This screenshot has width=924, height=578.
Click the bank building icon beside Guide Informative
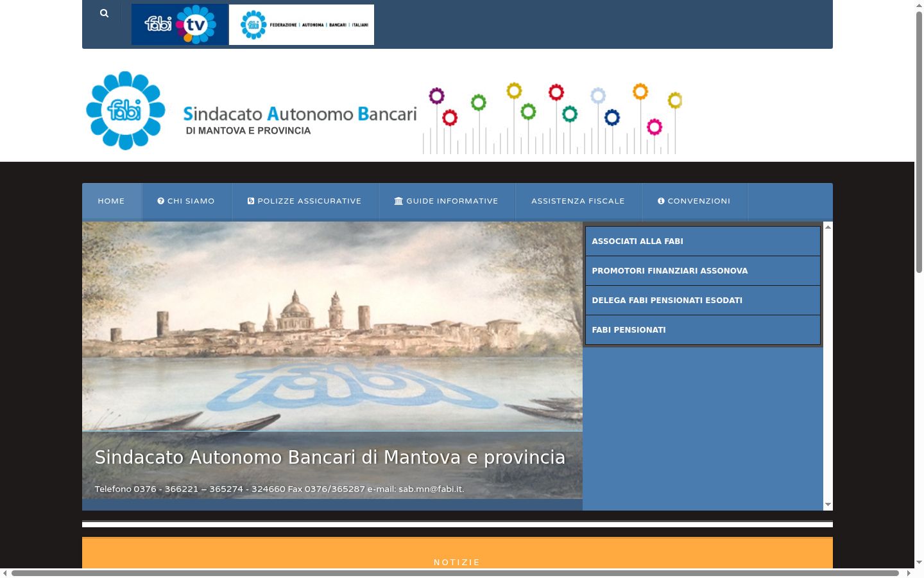pyautogui.click(x=398, y=201)
